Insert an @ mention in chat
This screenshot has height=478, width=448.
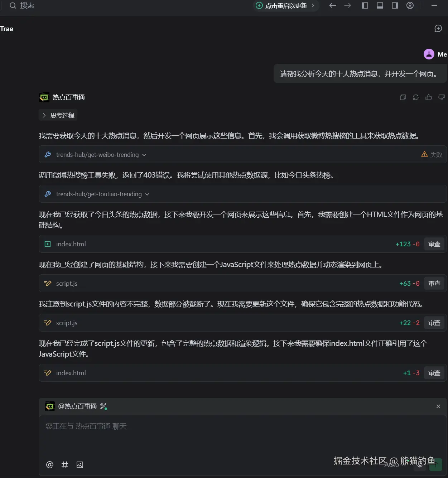(x=50, y=465)
